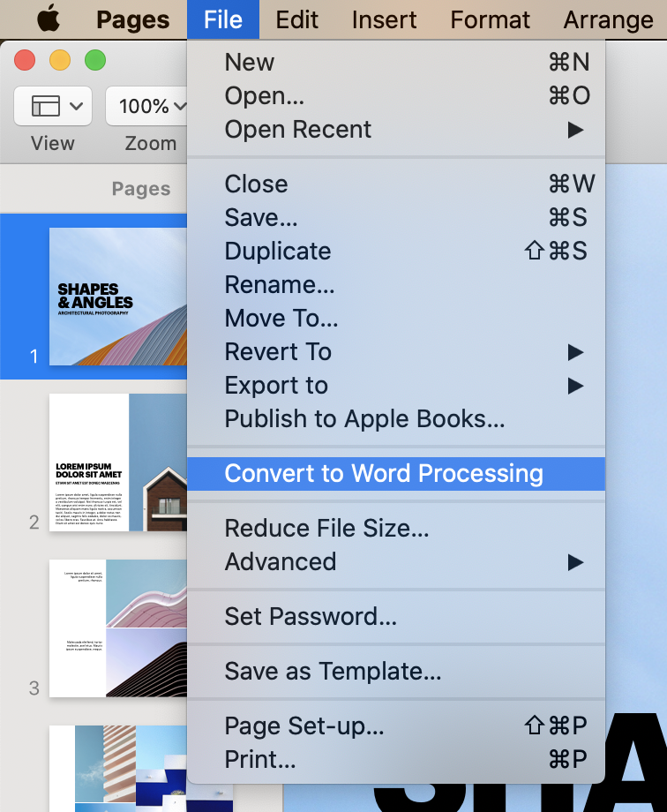Click the green full-screen window button

point(95,60)
